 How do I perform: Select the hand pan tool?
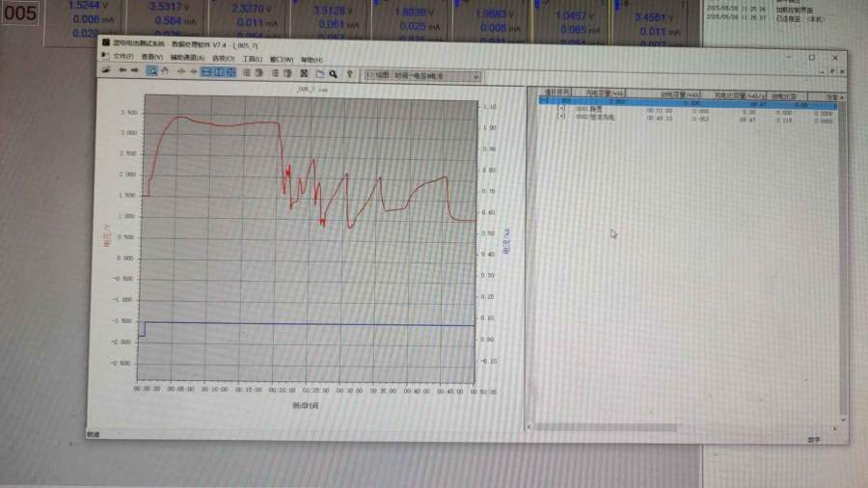165,72
